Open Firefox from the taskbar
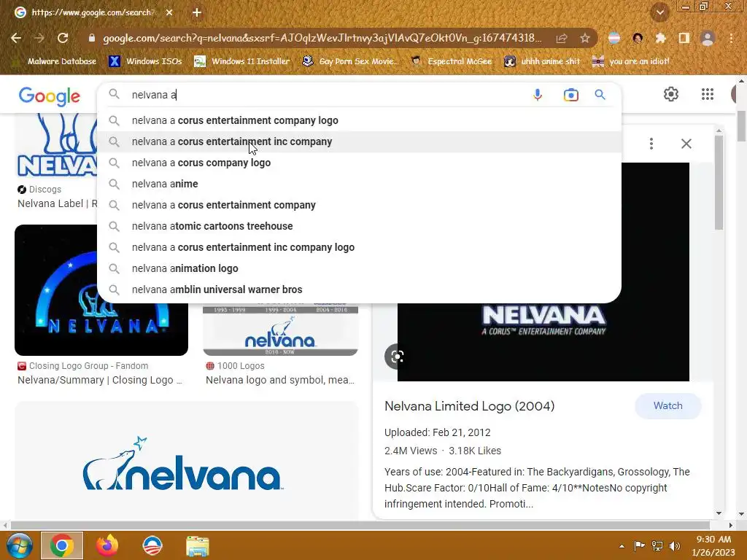Screen dimensions: 747x560 pyautogui.click(x=107, y=545)
